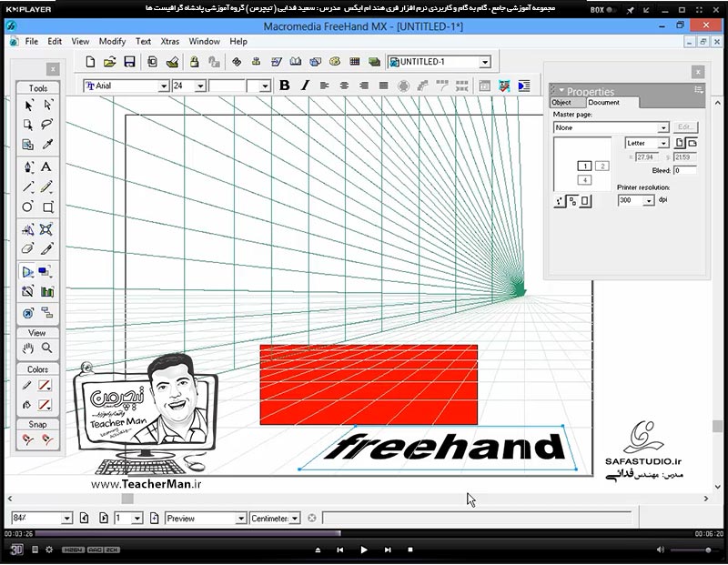Open the Letter page size dropdown
This screenshot has height=565, width=728.
[x=663, y=143]
